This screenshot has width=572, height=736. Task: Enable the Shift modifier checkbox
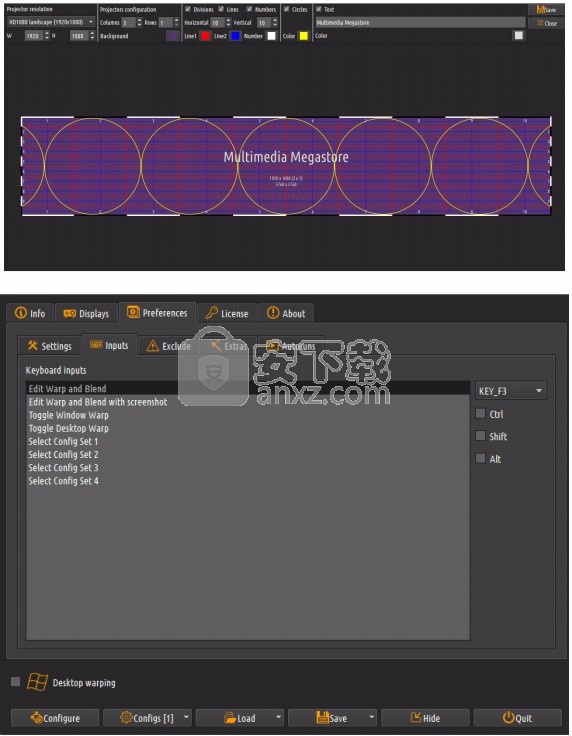(480, 436)
